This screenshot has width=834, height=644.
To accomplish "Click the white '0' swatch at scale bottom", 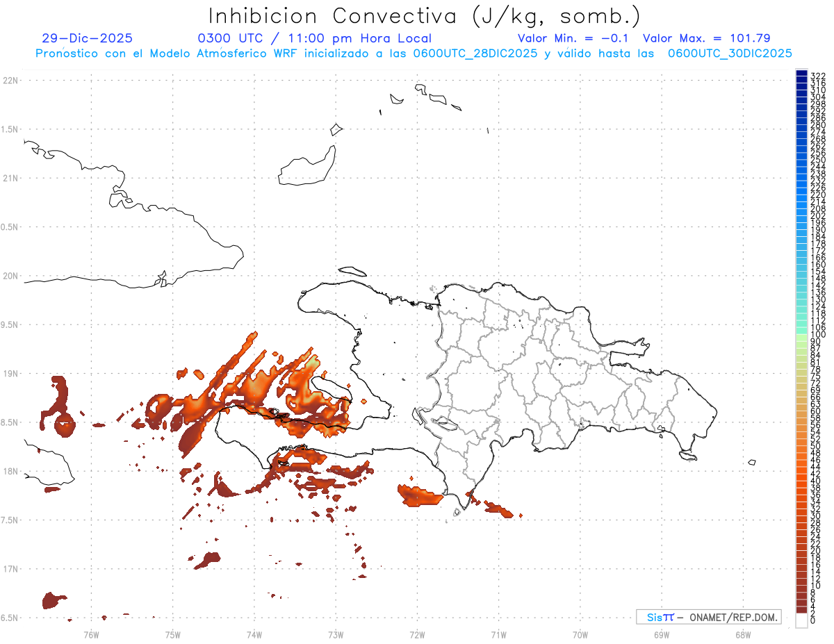I will (801, 621).
